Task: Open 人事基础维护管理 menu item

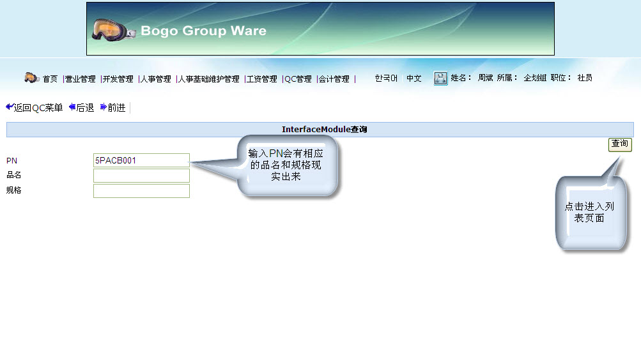Action: (209, 79)
